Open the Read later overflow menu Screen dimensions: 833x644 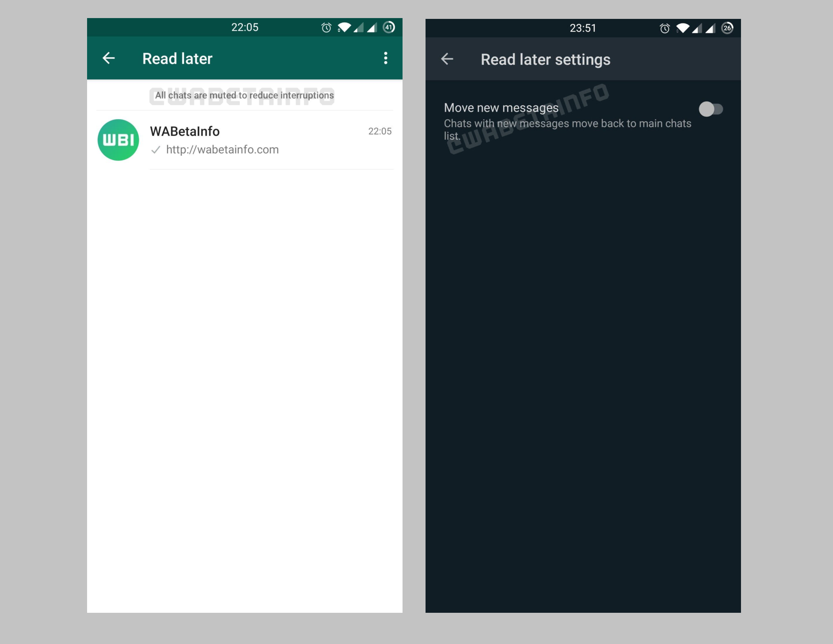[x=385, y=58]
